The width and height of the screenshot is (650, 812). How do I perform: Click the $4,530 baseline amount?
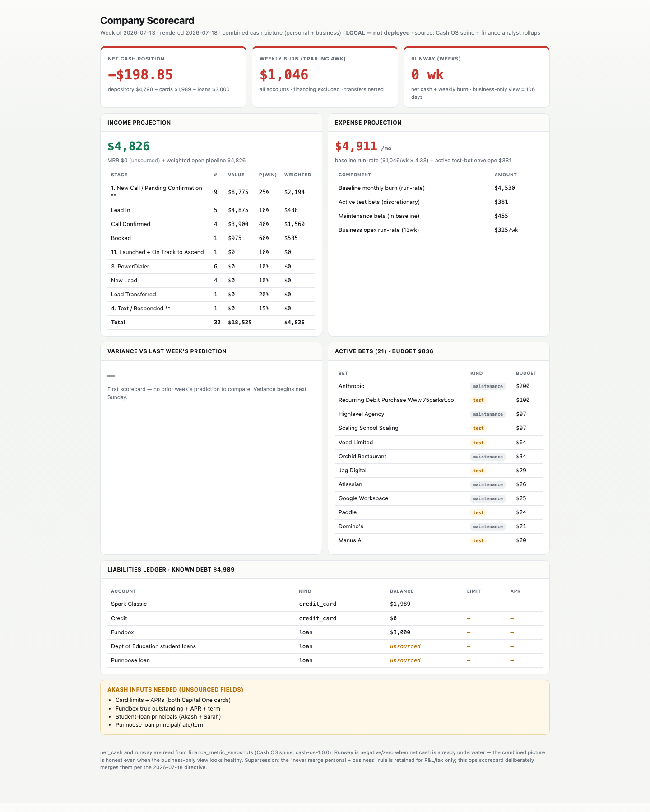point(505,188)
